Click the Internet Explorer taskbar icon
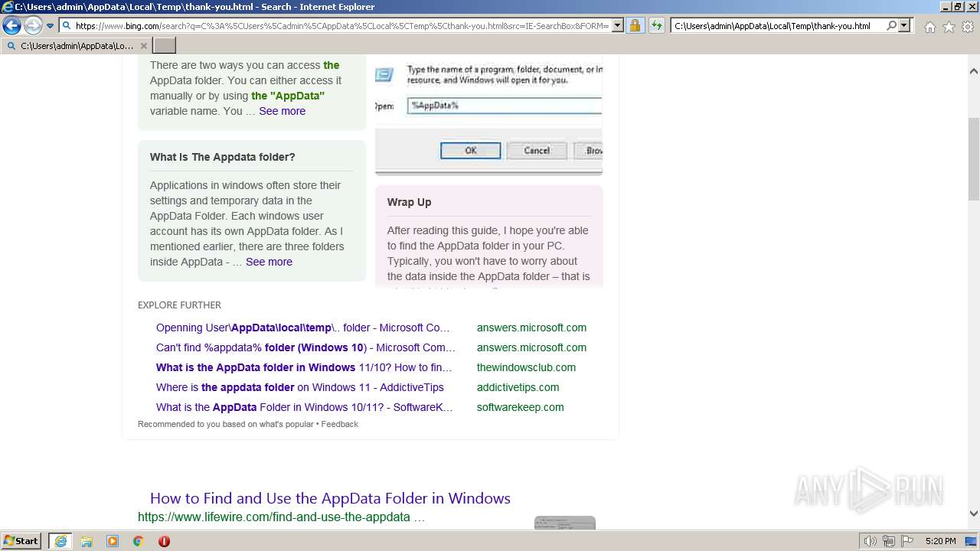The image size is (980, 551). pyautogui.click(x=60, y=541)
